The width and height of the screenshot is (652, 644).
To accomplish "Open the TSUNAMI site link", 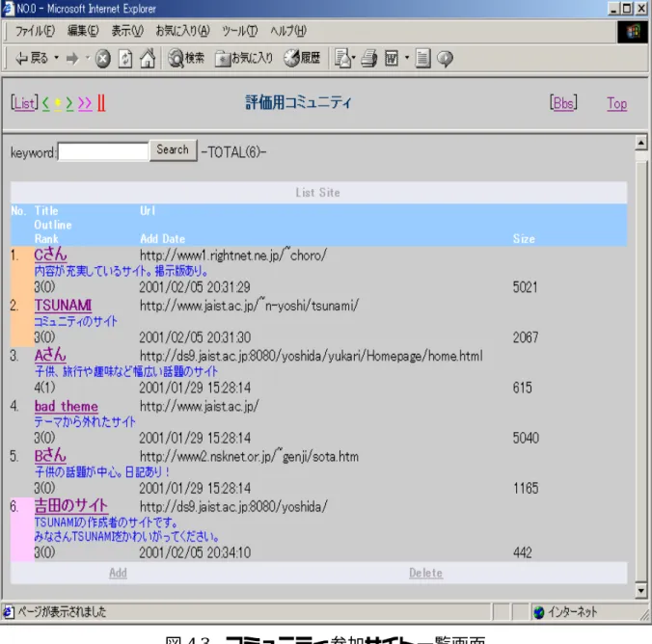I will point(63,306).
